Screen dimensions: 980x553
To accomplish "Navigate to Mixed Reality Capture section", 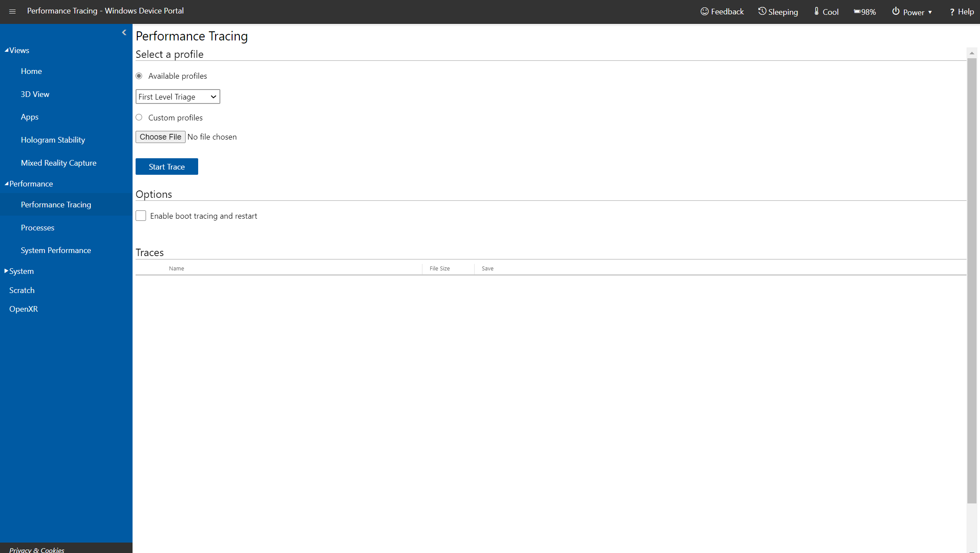I will pos(59,162).
